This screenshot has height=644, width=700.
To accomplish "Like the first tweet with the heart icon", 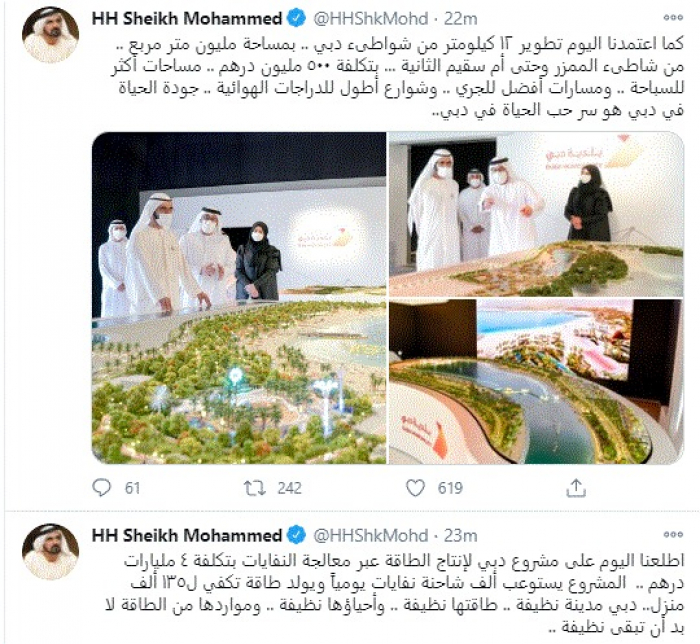I will [x=415, y=488].
